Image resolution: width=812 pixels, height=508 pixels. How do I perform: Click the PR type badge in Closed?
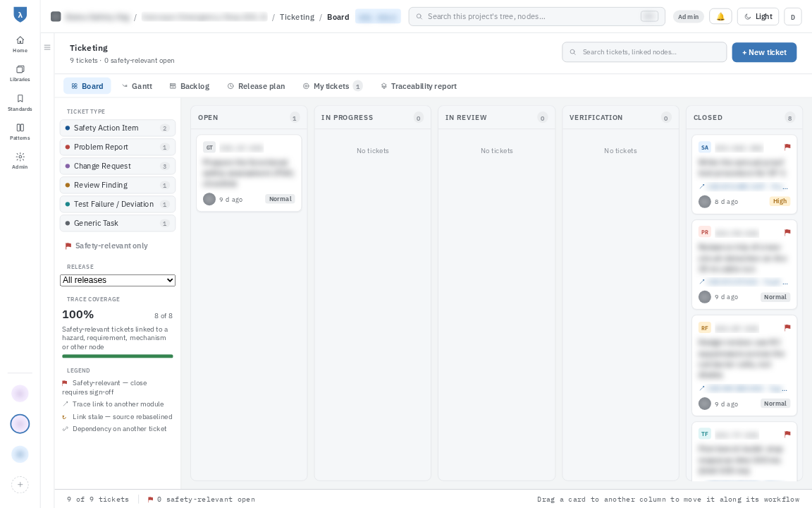pyautogui.click(x=705, y=232)
